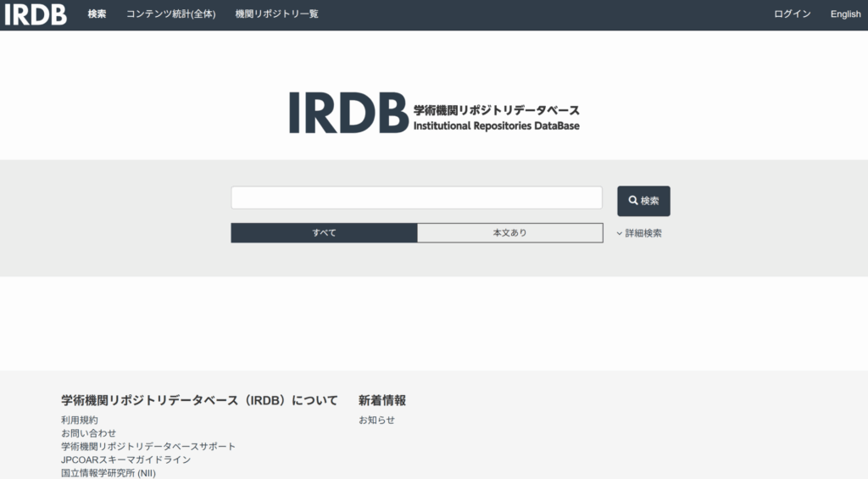Select the すべて search filter tab
Image resolution: width=868 pixels, height=479 pixels.
tap(324, 233)
